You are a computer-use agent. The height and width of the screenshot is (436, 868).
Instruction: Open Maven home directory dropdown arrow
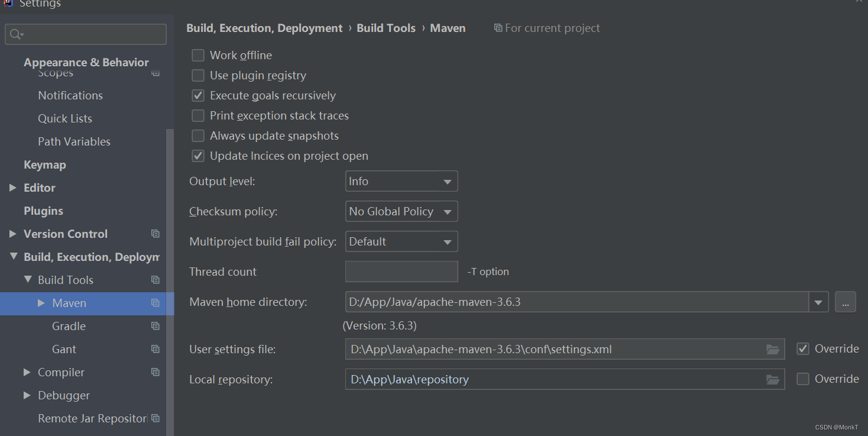click(818, 302)
